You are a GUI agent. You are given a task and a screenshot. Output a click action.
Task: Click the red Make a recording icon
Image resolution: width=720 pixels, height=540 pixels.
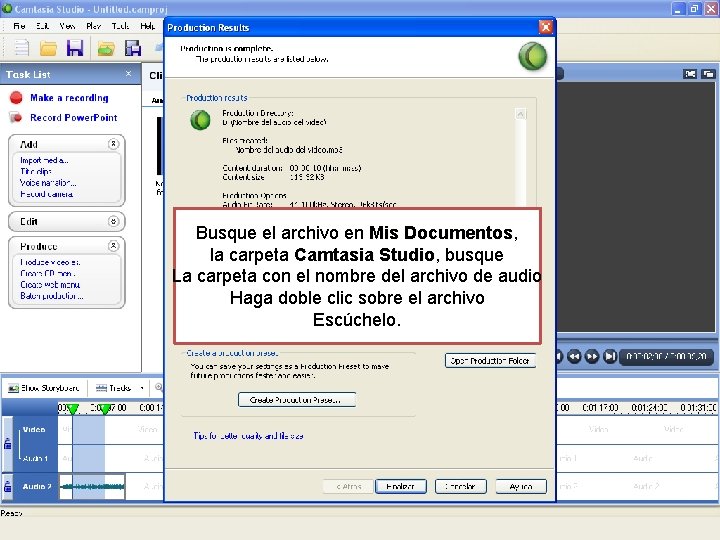click(x=16, y=97)
